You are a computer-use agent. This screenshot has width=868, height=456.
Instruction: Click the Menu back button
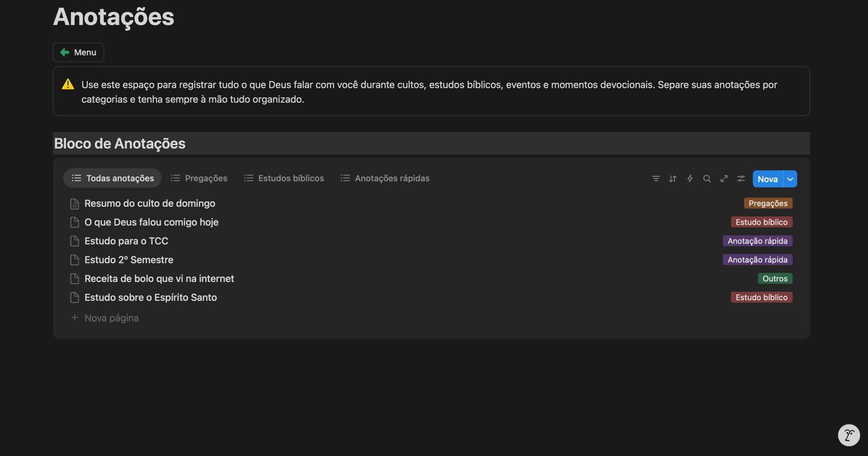[79, 52]
